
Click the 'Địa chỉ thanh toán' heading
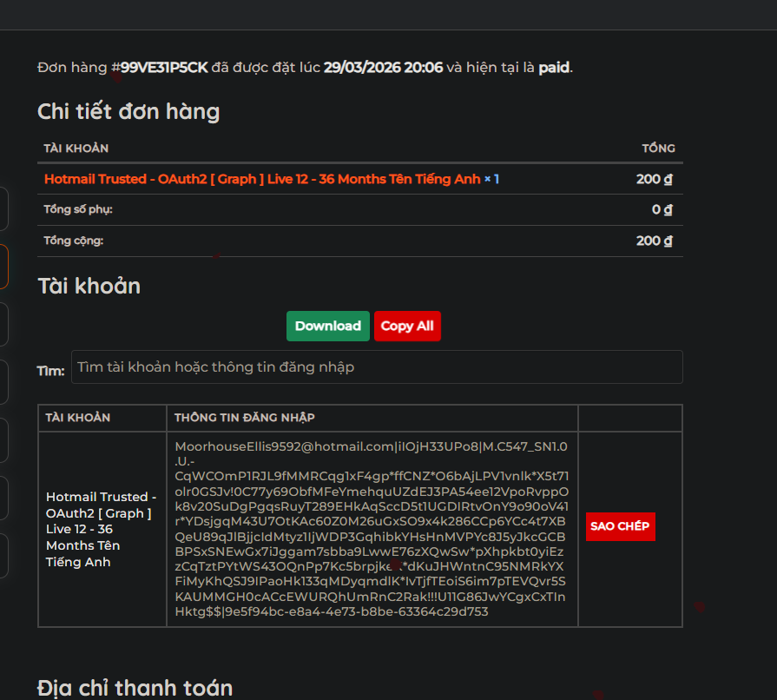135,689
